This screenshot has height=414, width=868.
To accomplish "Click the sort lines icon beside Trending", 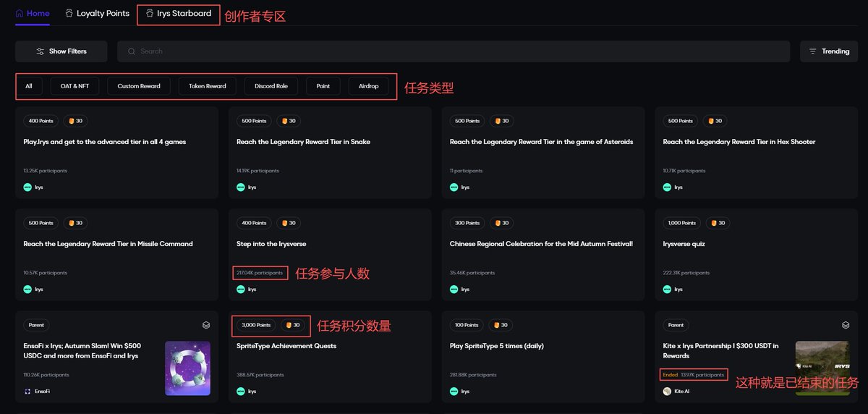I will pos(812,51).
